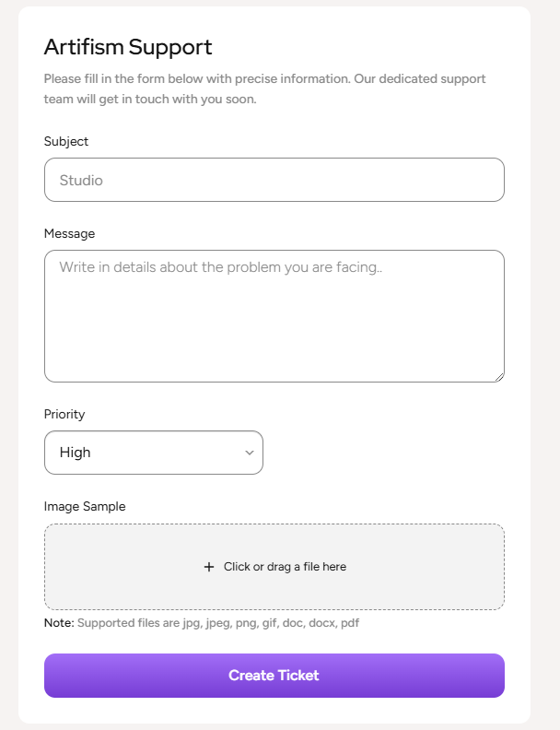Click the chevron arrow on Priority select

pos(249,453)
